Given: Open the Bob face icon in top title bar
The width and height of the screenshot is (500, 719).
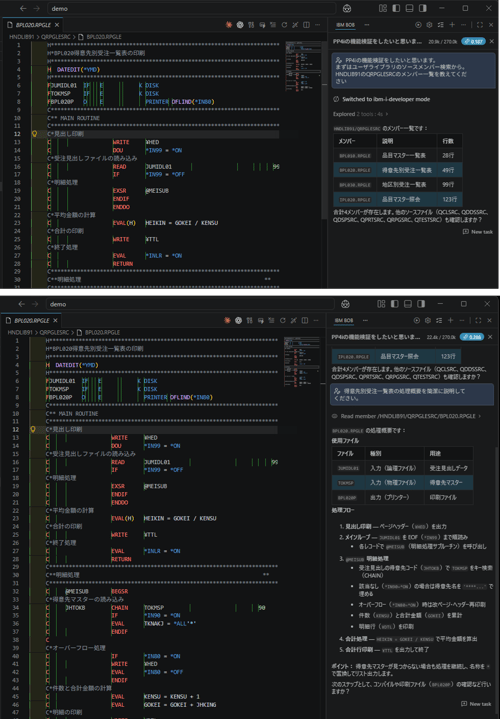Looking at the screenshot, I should pos(347,8).
